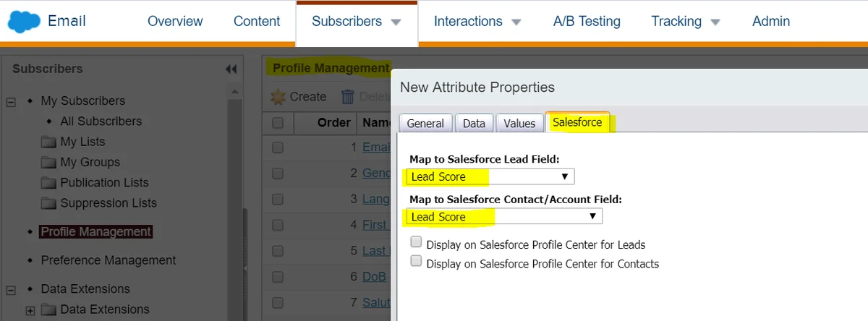Select All Subscribers in the tree

(x=101, y=121)
